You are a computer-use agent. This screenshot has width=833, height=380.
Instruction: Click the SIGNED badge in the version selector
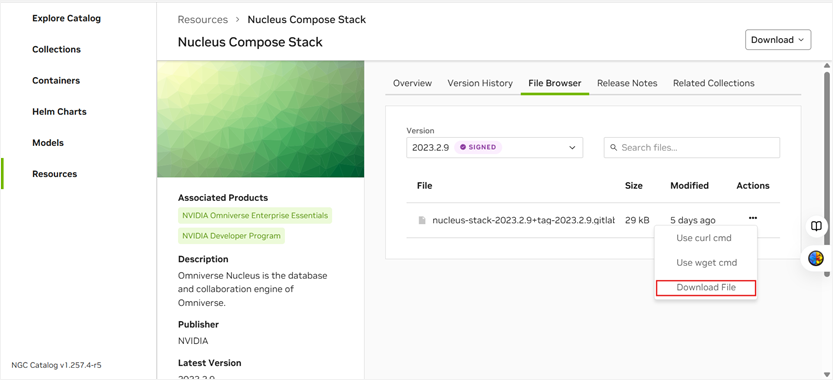point(478,147)
